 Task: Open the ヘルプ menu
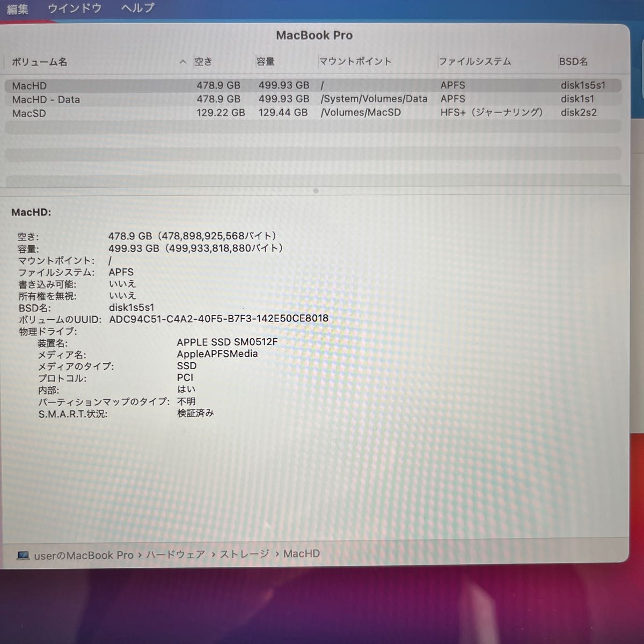(137, 8)
